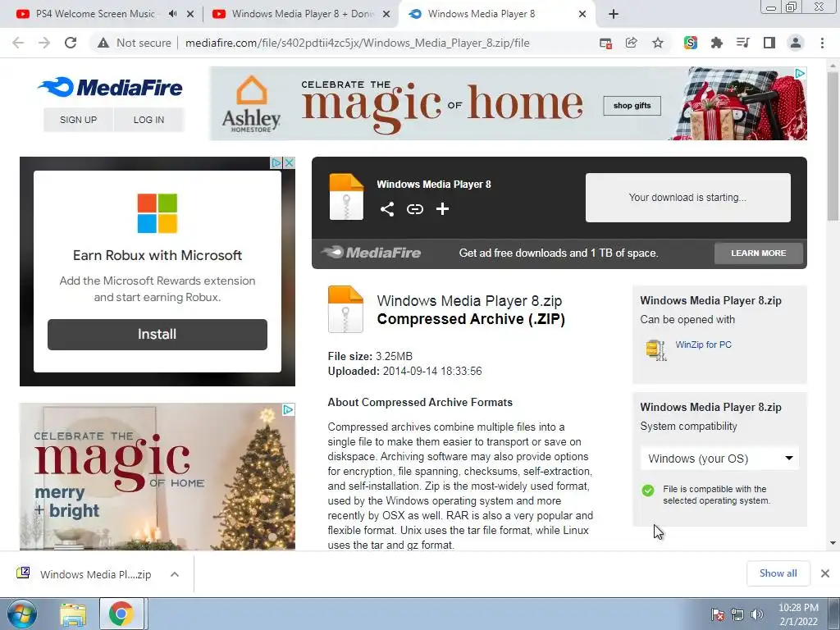Click the SIGN UP button
This screenshot has width=840, height=630.
78,120
